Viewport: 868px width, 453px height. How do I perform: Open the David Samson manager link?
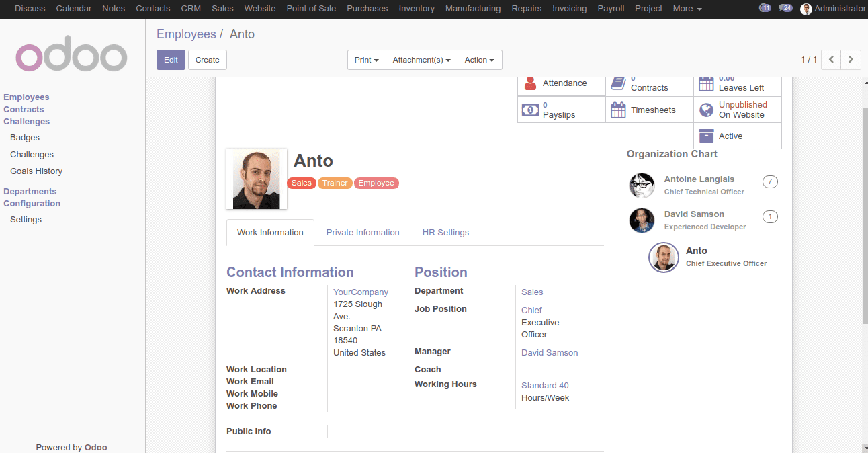pos(550,353)
